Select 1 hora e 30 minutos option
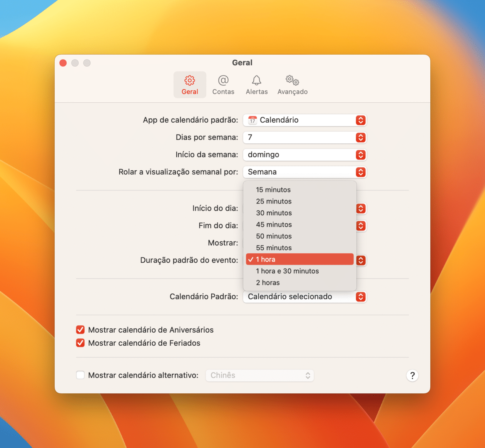 [287, 271]
